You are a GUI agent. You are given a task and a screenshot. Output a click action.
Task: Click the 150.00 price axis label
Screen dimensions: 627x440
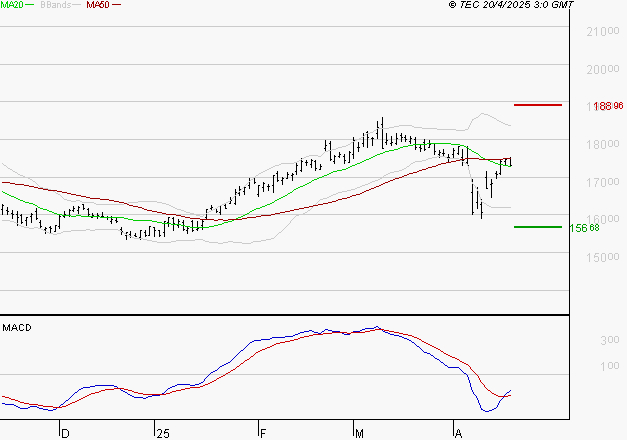tap(603, 257)
